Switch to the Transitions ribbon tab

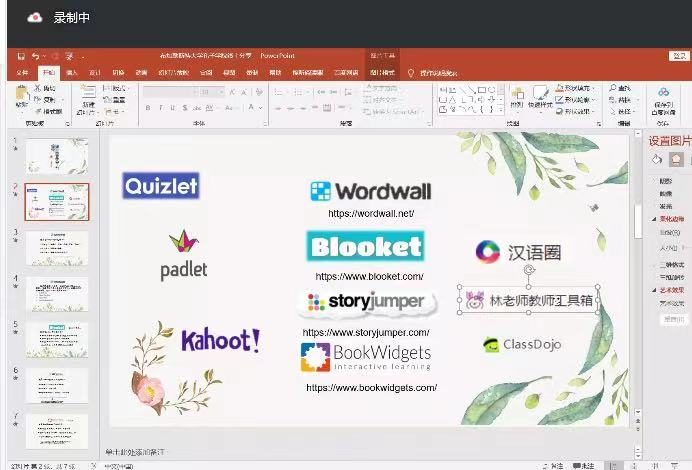click(118, 72)
